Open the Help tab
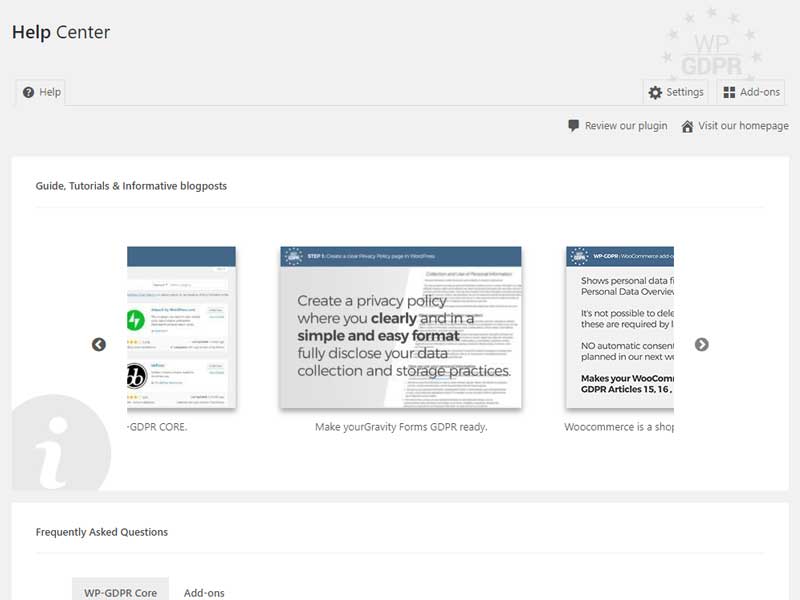 tap(41, 92)
